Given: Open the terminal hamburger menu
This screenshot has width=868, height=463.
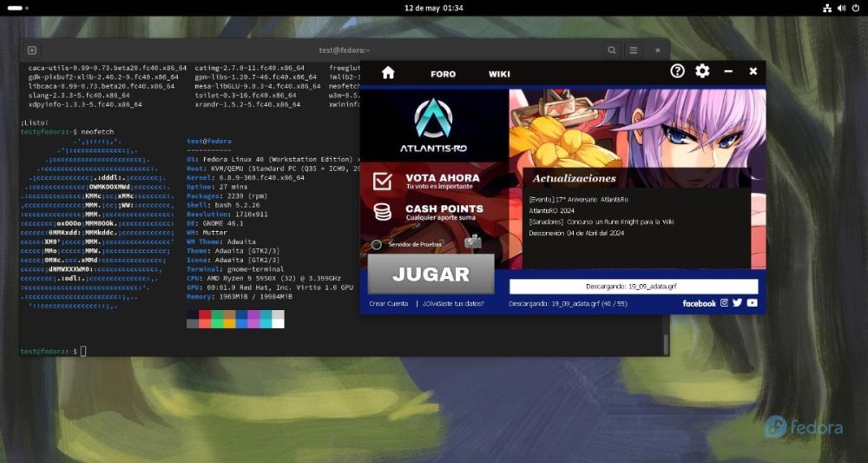Looking at the screenshot, I should click(x=634, y=50).
